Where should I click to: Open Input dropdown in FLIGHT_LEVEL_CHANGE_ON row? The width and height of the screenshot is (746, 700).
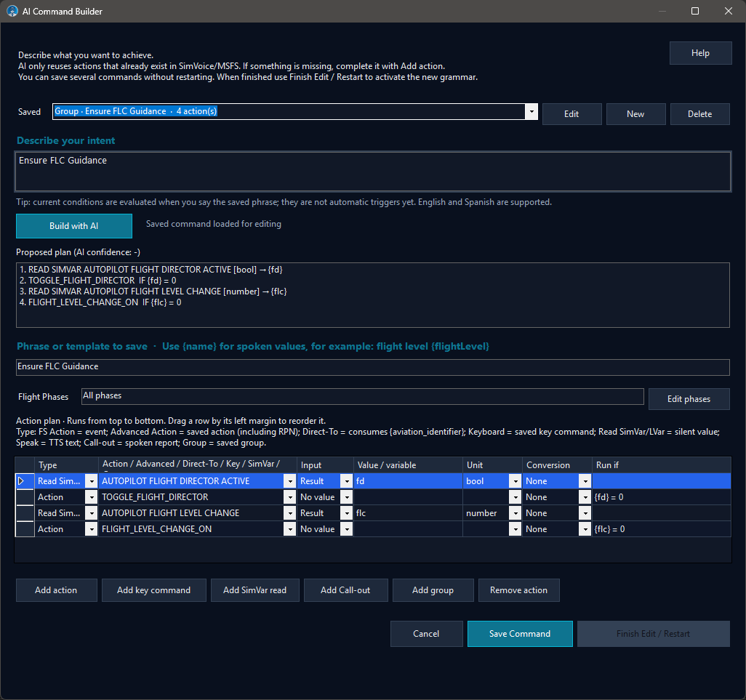click(347, 529)
